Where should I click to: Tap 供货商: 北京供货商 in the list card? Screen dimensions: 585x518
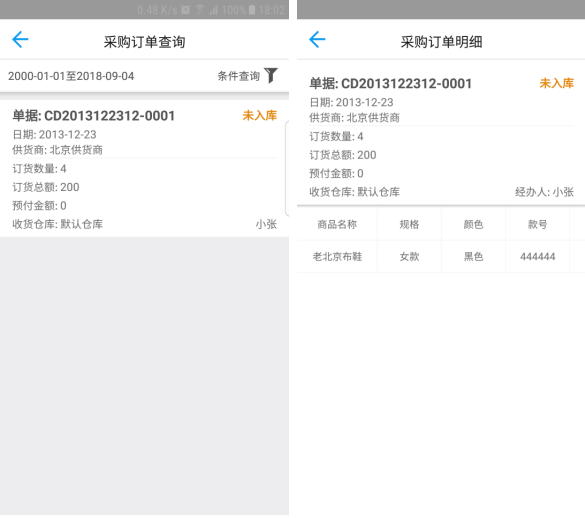pyautogui.click(x=57, y=150)
